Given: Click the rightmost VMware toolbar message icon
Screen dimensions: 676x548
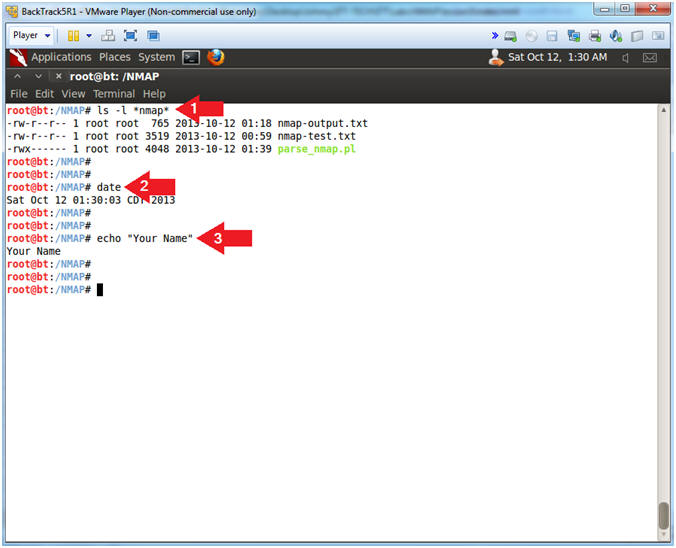Looking at the screenshot, I should (x=658, y=36).
